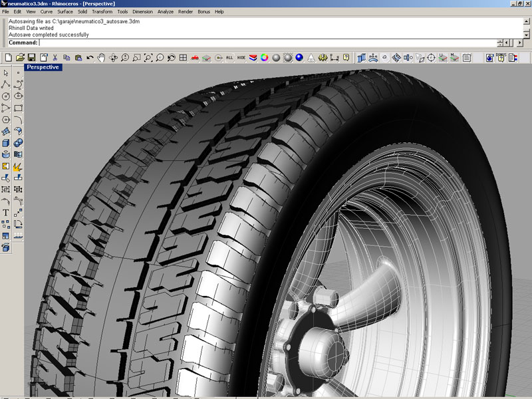Viewport: 532px width, 399px height.
Task: Click 'Autosave completed successfully' history line
Action: [x=49, y=35]
